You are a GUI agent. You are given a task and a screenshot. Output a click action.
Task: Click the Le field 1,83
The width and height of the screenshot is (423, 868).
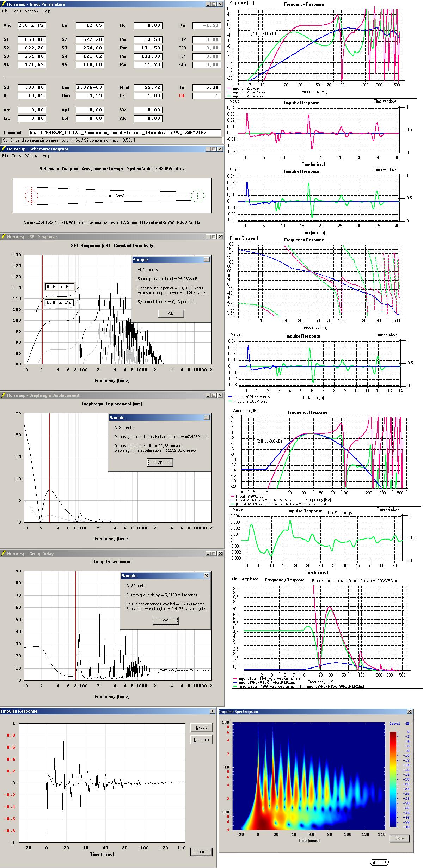coord(148,96)
